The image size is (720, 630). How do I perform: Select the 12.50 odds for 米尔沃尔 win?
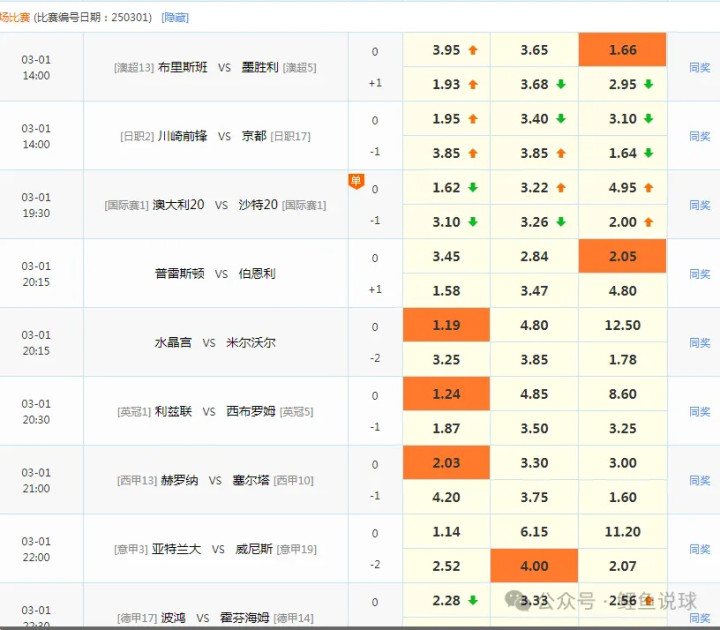pyautogui.click(x=622, y=325)
